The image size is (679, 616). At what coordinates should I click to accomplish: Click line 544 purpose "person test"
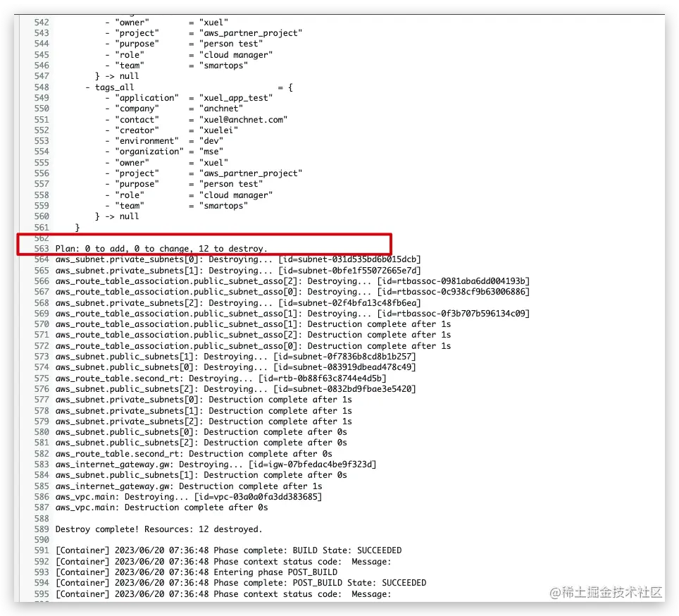[x=184, y=44]
